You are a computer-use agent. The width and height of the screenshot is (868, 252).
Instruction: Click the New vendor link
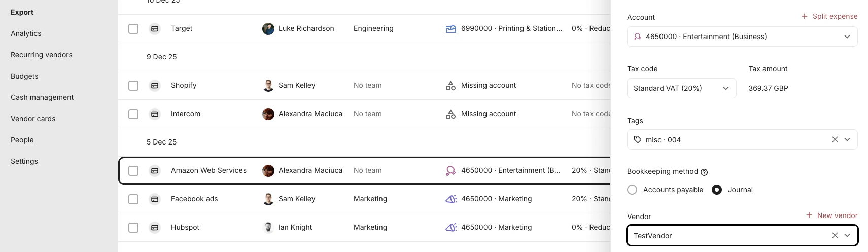tap(831, 215)
